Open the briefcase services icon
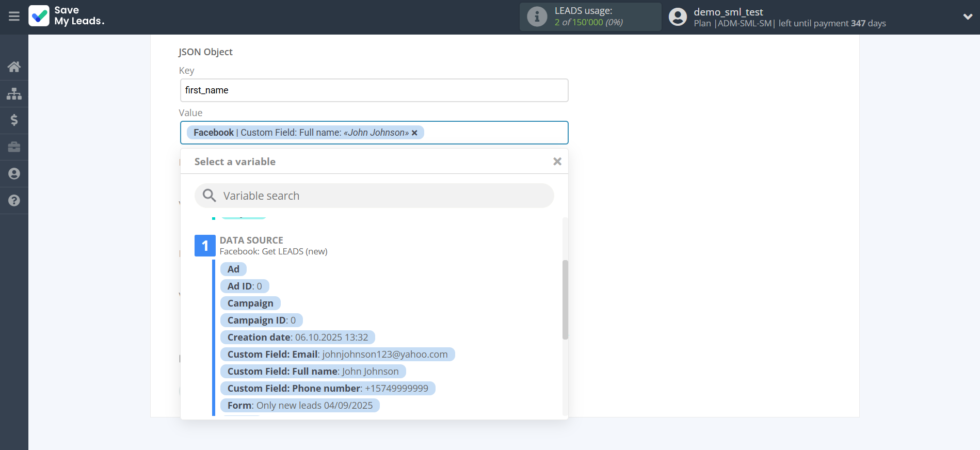Viewport: 980px width, 450px height. point(14,147)
